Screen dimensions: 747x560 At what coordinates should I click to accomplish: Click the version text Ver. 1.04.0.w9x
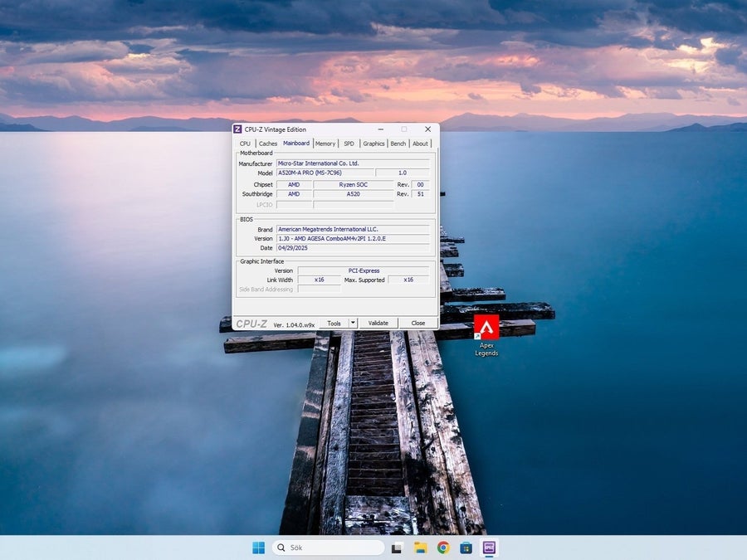294,324
